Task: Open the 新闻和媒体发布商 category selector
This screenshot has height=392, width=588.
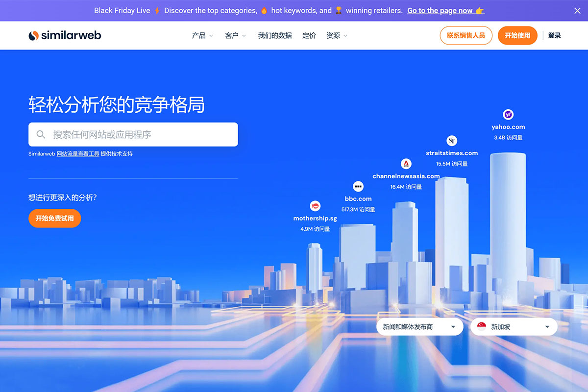Action: point(419,326)
